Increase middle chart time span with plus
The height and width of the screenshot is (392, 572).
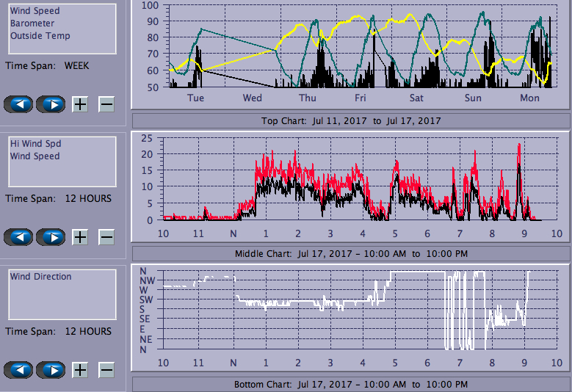click(80, 237)
